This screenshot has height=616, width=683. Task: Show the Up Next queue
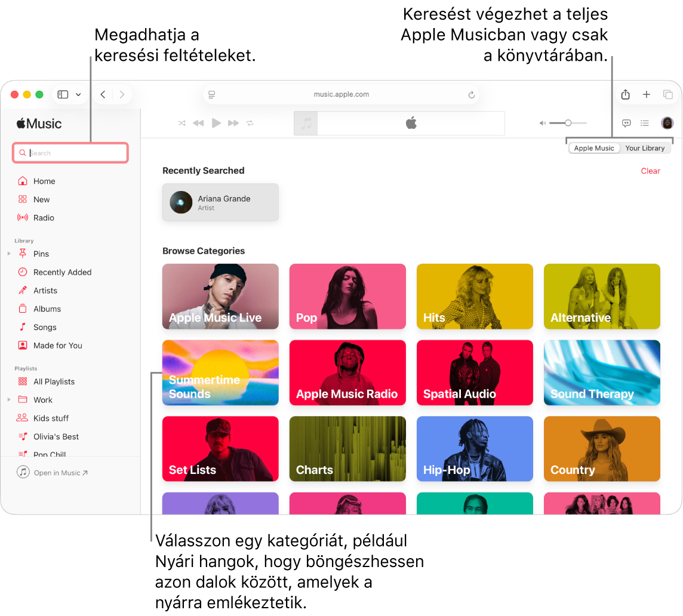pyautogui.click(x=645, y=123)
